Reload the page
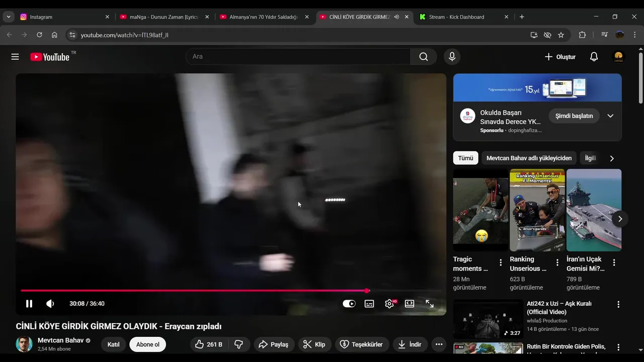The image size is (644, 362). pos(39,35)
